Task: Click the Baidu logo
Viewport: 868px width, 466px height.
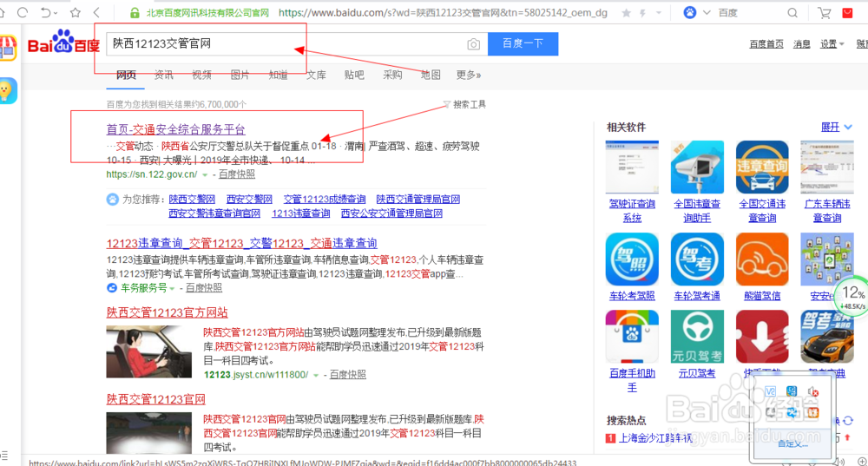Action: click(x=63, y=42)
